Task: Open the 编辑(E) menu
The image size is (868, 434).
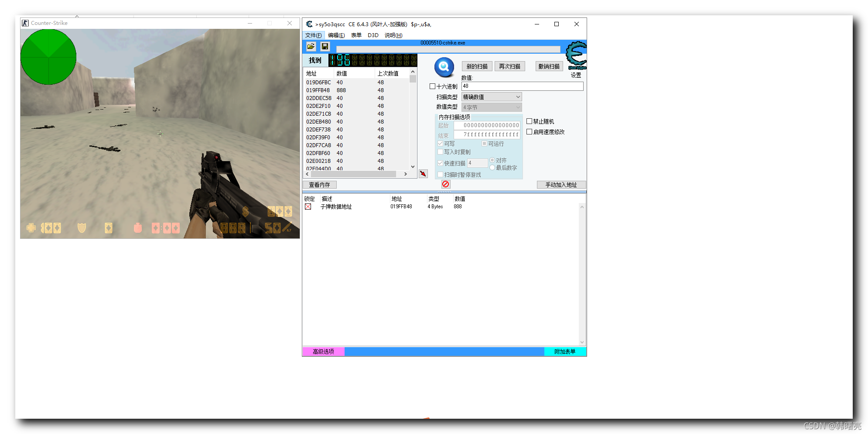Action: [x=336, y=35]
